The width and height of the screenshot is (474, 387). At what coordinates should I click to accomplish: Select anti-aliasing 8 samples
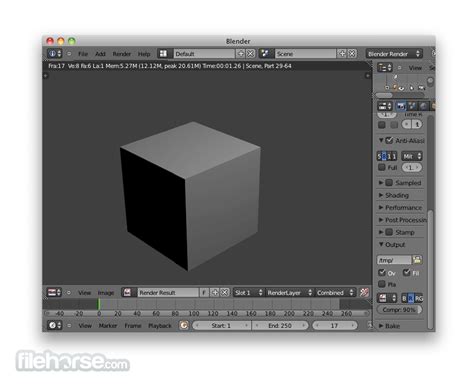tap(384, 156)
